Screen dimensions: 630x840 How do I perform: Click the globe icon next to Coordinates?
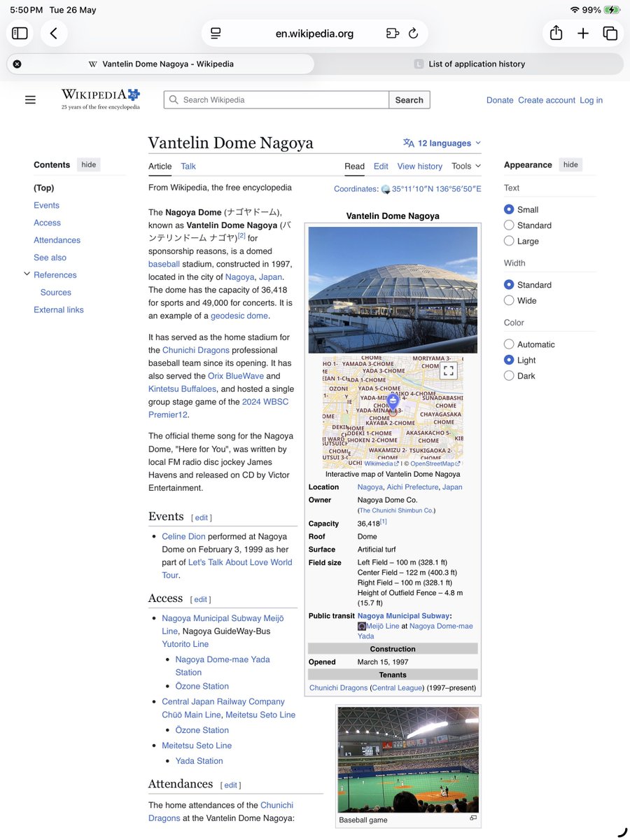tap(385, 189)
